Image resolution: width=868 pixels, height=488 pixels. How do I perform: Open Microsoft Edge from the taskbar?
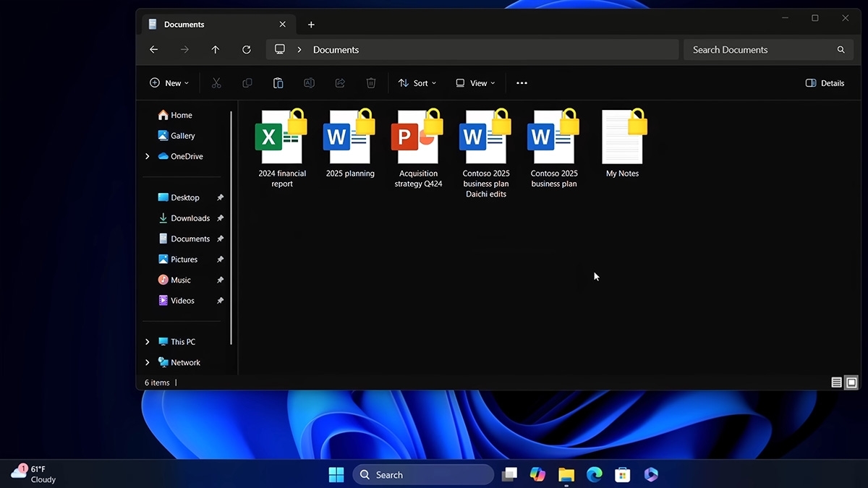pos(594,474)
